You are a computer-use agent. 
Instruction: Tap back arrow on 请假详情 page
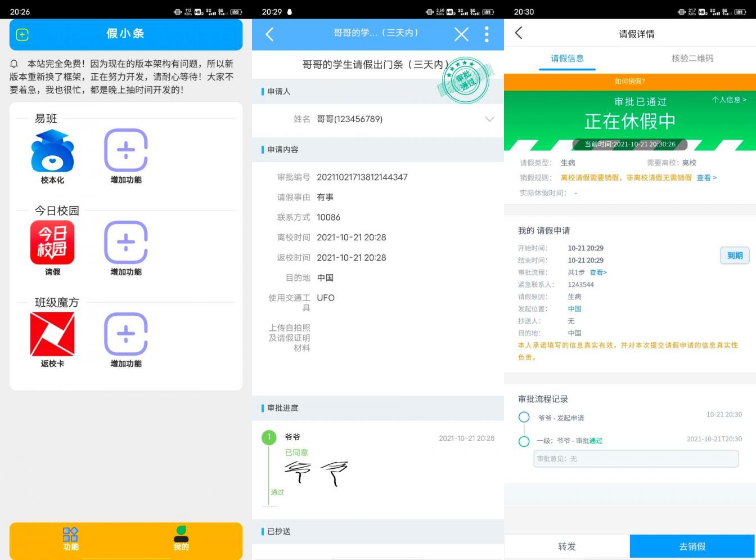coord(519,33)
